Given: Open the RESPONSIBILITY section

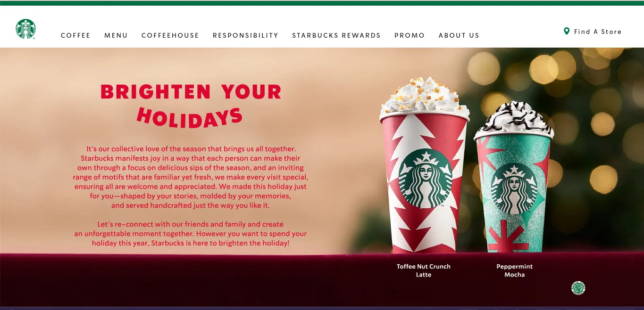Looking at the screenshot, I should click(246, 35).
